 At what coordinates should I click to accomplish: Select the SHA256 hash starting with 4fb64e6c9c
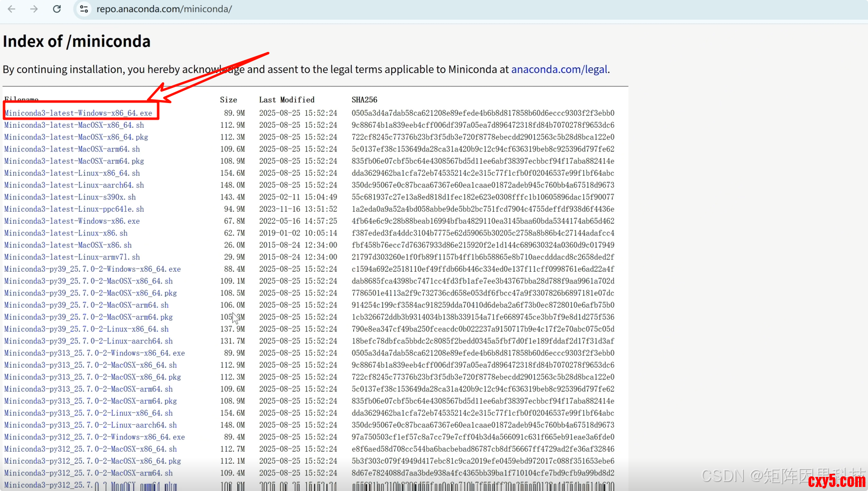[x=483, y=221]
